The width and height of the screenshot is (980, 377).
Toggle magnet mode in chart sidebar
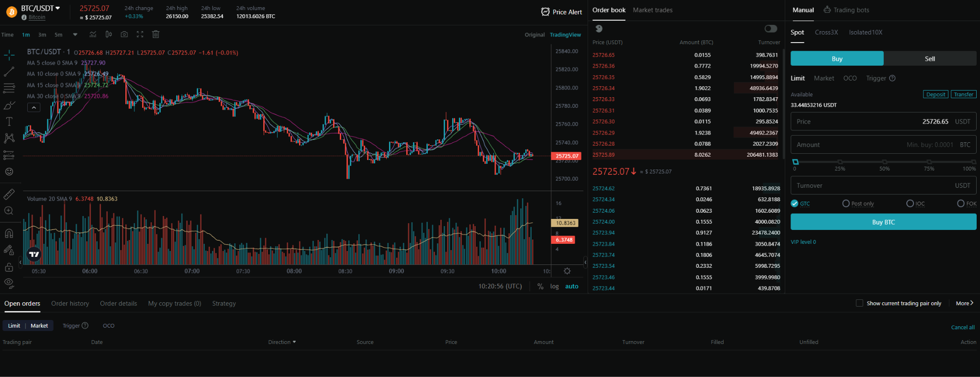[x=9, y=233]
